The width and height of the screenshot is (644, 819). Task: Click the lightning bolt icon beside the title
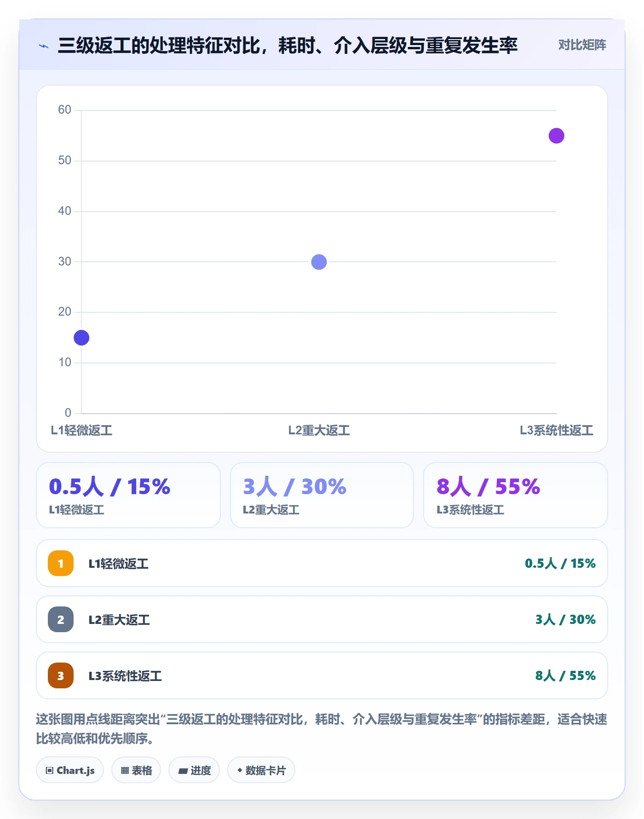(44, 46)
